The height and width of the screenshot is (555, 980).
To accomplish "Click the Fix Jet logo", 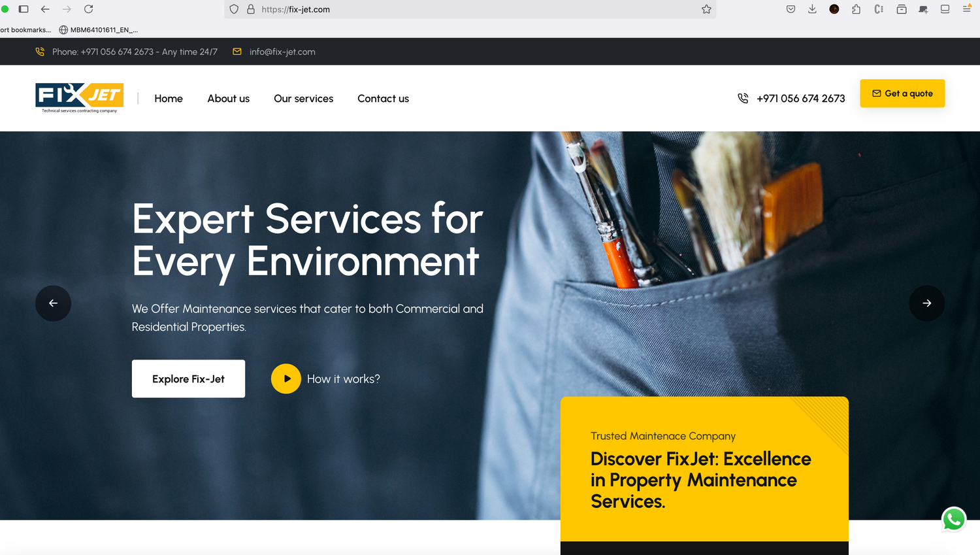I will click(x=80, y=98).
